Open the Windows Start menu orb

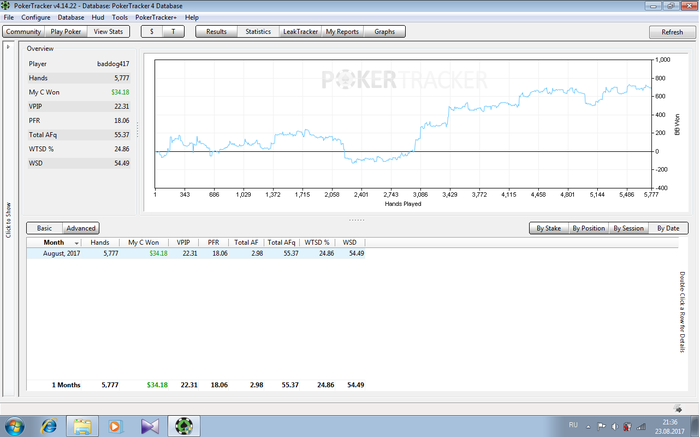click(x=14, y=426)
